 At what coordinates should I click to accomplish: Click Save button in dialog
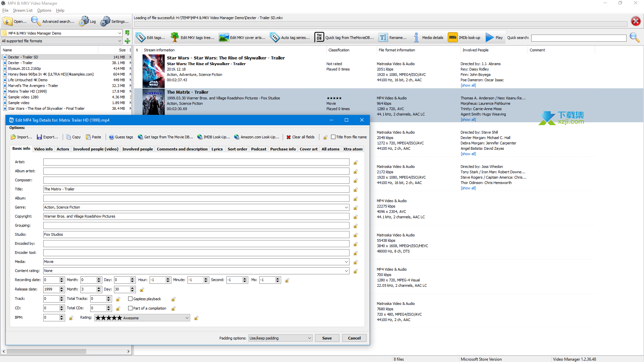click(327, 338)
